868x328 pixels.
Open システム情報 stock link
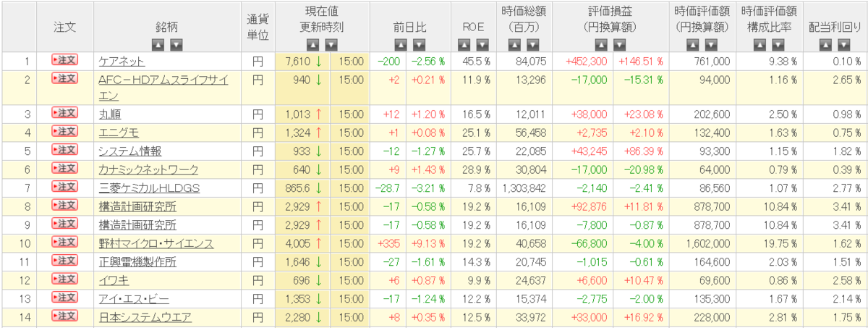[x=129, y=151]
